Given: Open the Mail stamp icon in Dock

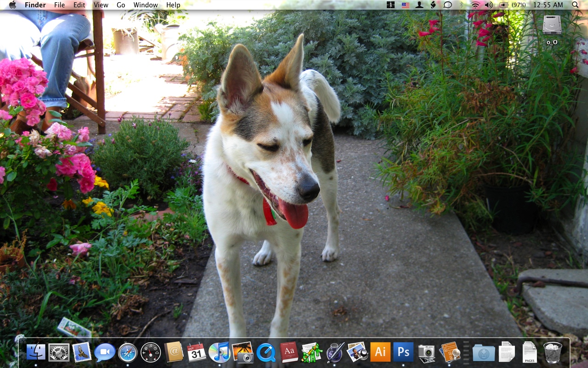Looking at the screenshot, I should (82, 352).
